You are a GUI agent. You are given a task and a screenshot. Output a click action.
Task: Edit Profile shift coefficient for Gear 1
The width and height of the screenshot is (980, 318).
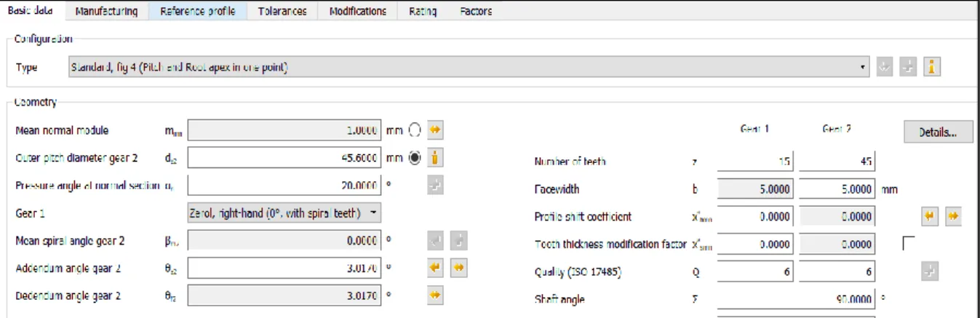755,216
